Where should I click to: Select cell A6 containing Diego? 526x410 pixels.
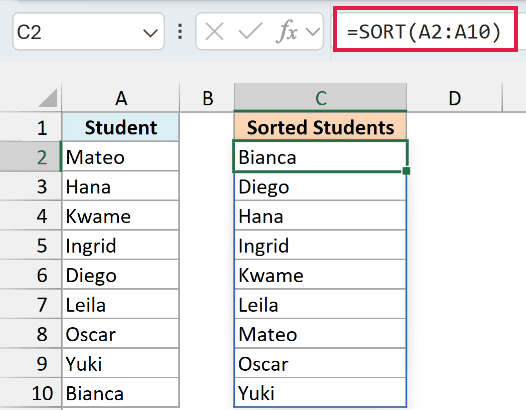pyautogui.click(x=121, y=275)
